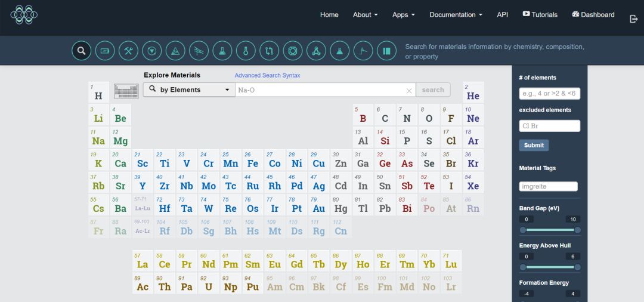Expand the Apps menu dropdown
This screenshot has width=644, height=302.
(x=404, y=15)
